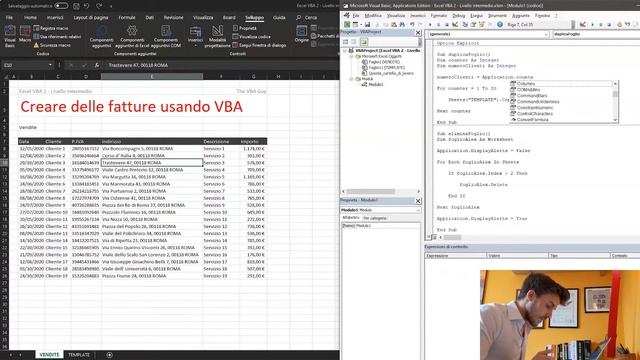Click the VBA help question mark icon
Image resolution: width=640 pixels, height=360 pixels.
[x=500, y=24]
